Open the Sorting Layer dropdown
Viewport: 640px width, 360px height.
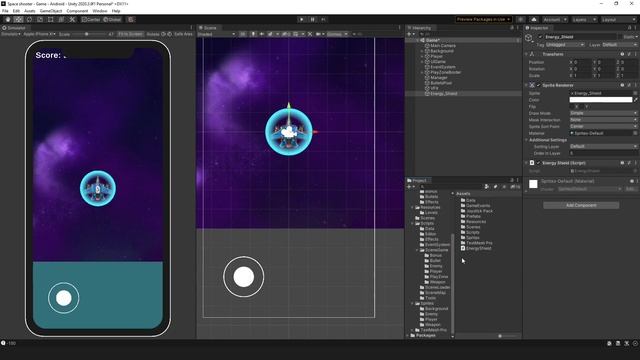point(603,146)
